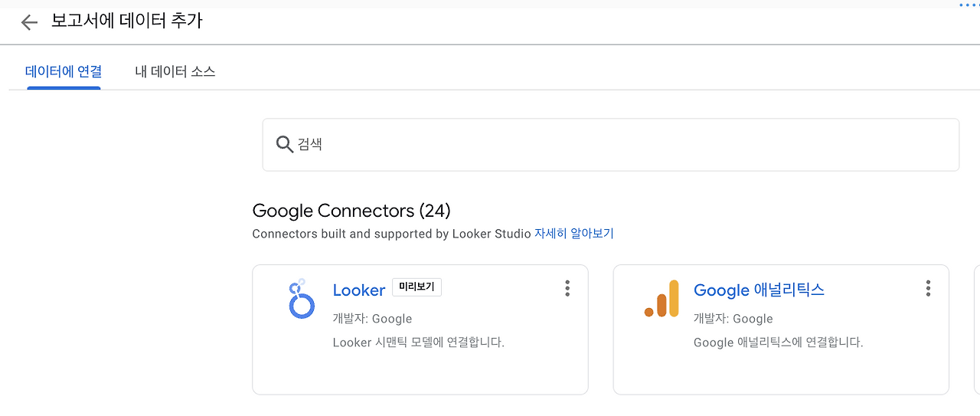Image resolution: width=980 pixels, height=416 pixels.
Task: Click the search magnifier icon
Action: [284, 144]
